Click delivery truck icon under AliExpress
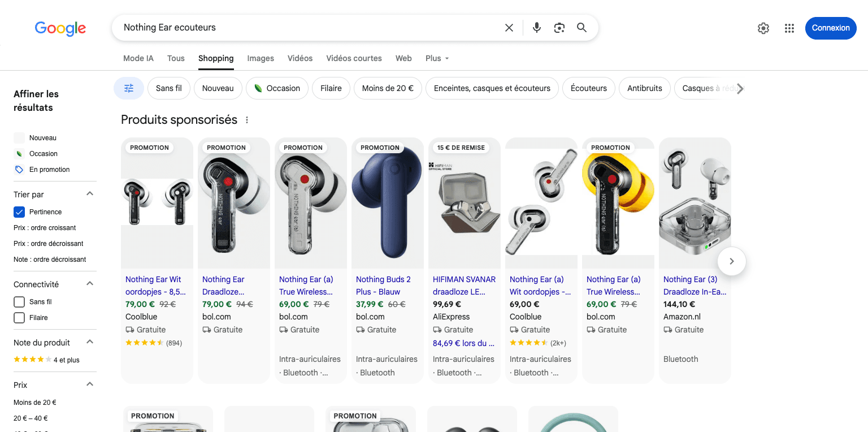 pos(437,330)
